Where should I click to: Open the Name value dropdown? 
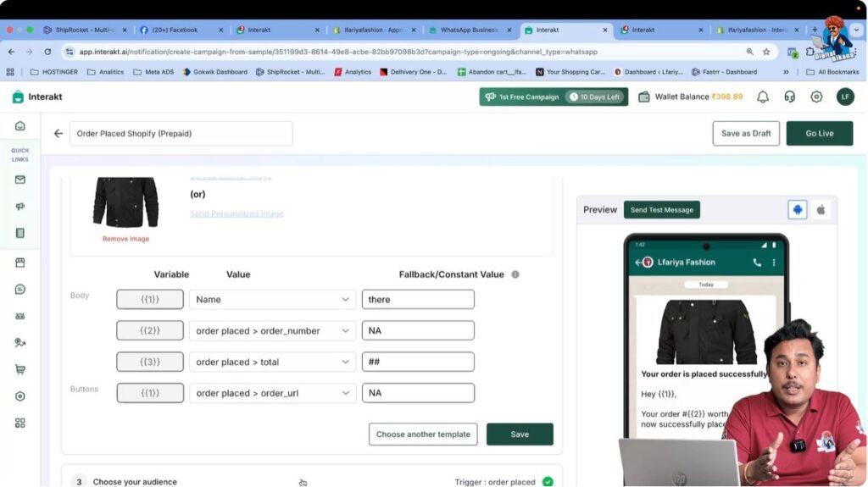(272, 299)
